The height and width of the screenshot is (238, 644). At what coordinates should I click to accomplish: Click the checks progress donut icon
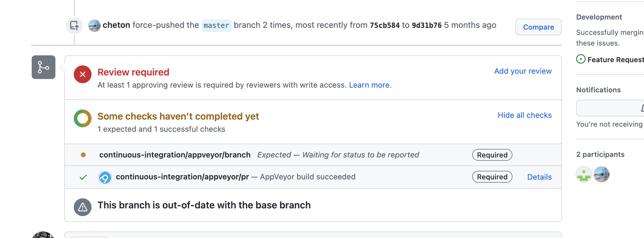click(x=83, y=118)
